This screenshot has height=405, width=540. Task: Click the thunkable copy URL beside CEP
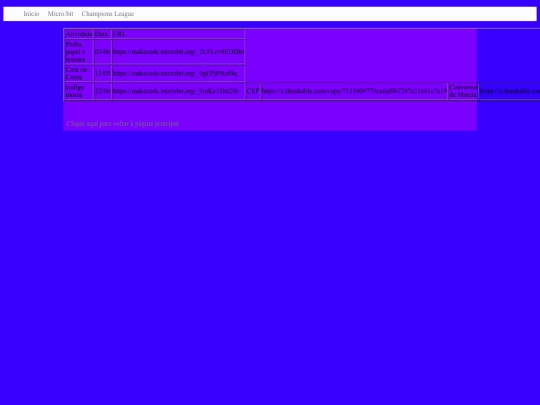354,91
